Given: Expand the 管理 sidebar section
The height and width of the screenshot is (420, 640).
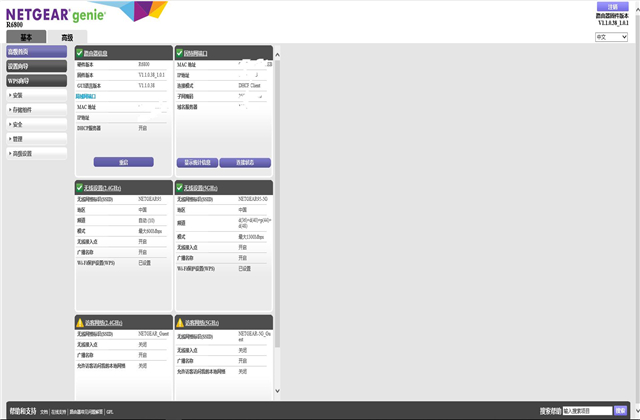Looking at the screenshot, I should 35,139.
